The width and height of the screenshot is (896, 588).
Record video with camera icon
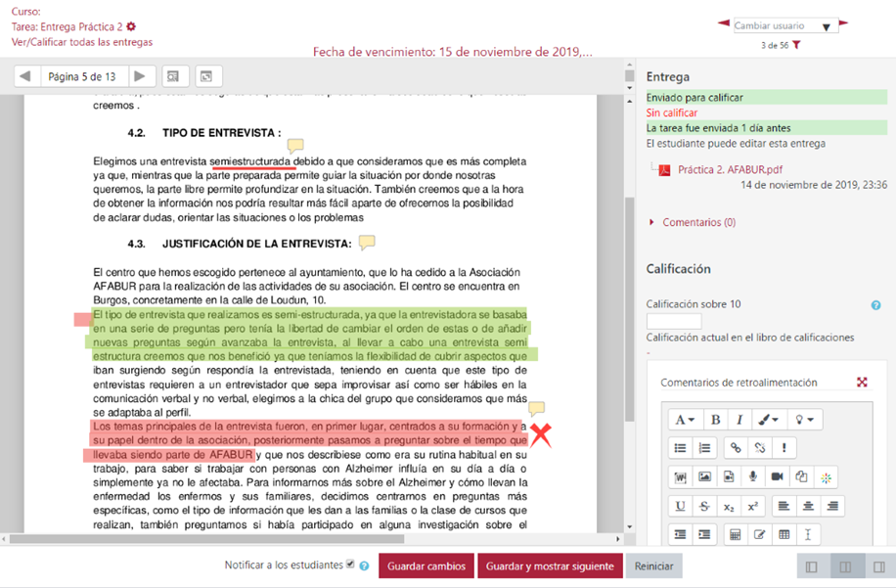pos(777,477)
